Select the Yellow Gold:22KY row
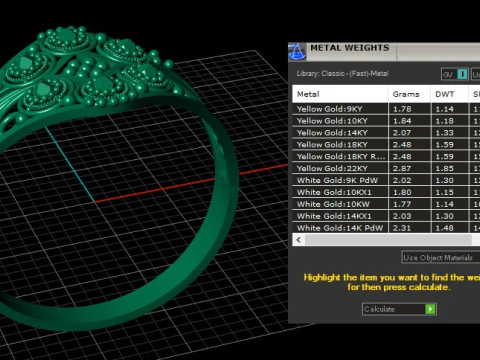The height and width of the screenshot is (360, 480). point(386,168)
